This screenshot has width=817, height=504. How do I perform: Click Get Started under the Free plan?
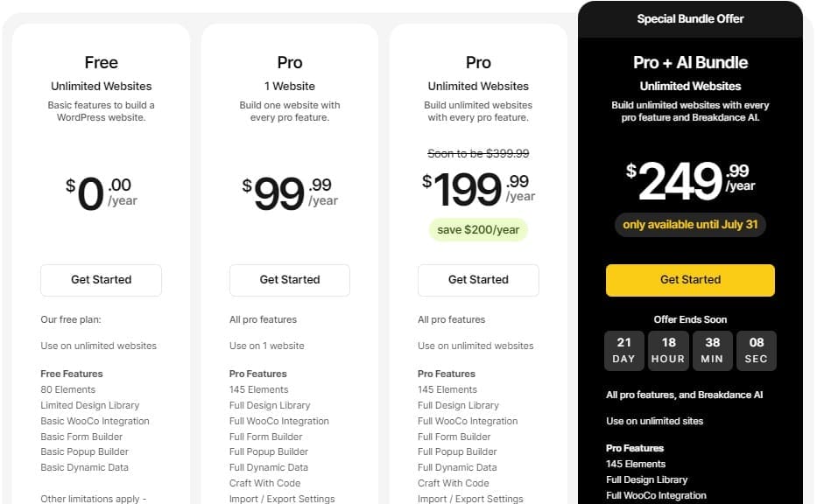[x=101, y=280]
